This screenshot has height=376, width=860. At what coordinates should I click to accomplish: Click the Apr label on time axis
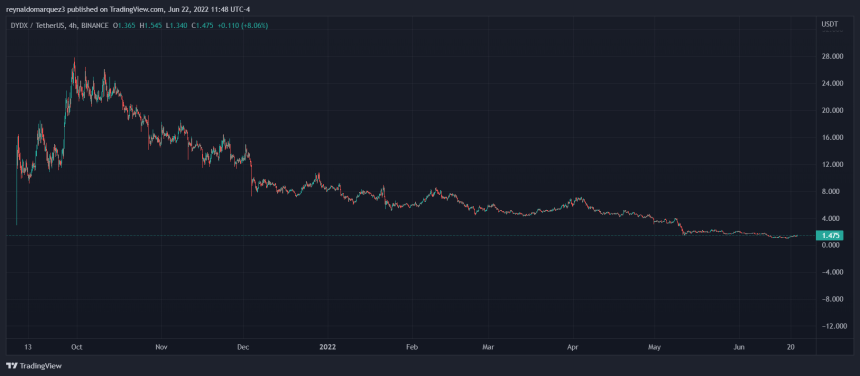(573, 347)
